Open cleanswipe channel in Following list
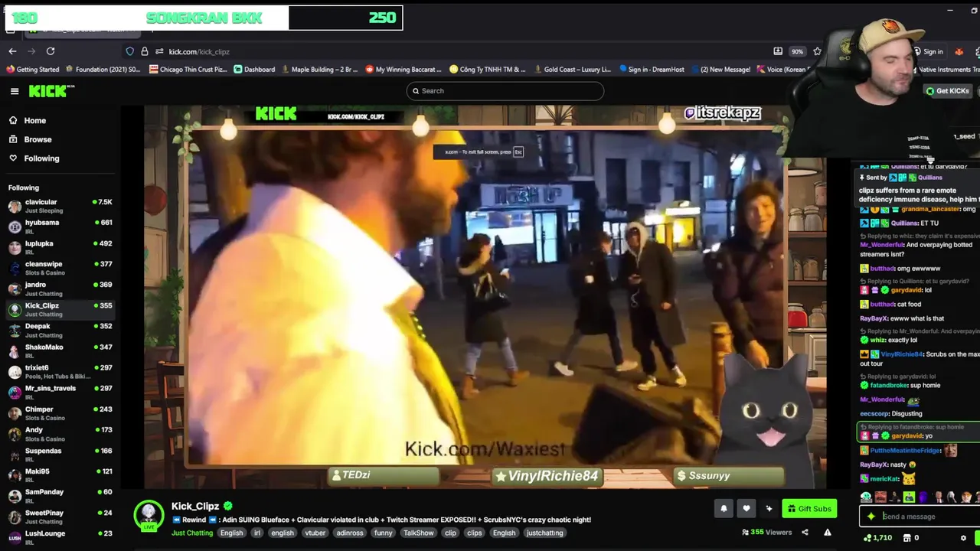 [x=60, y=268]
